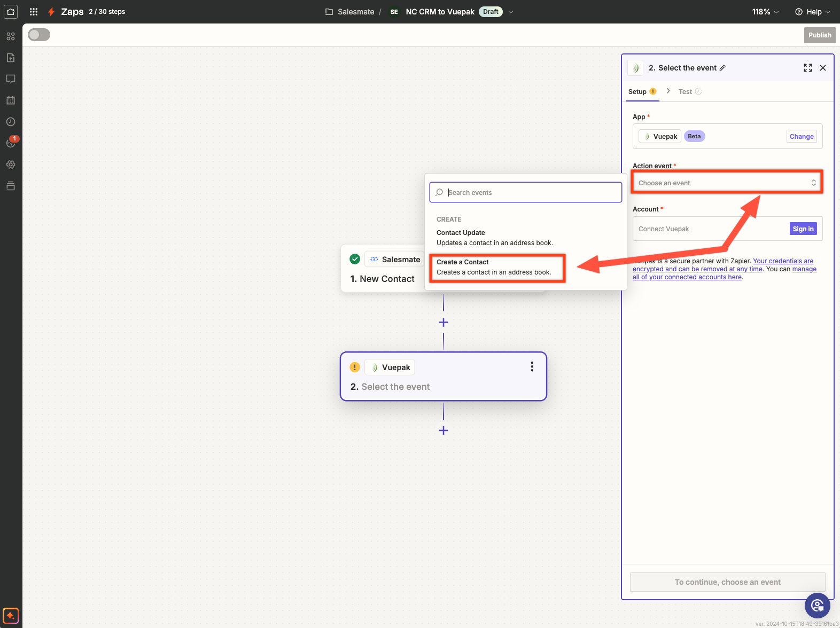Click the Sign in button for Vuepak

(x=803, y=229)
